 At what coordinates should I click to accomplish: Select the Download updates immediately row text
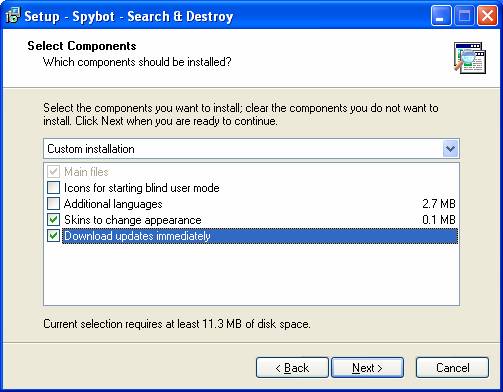tap(137, 236)
